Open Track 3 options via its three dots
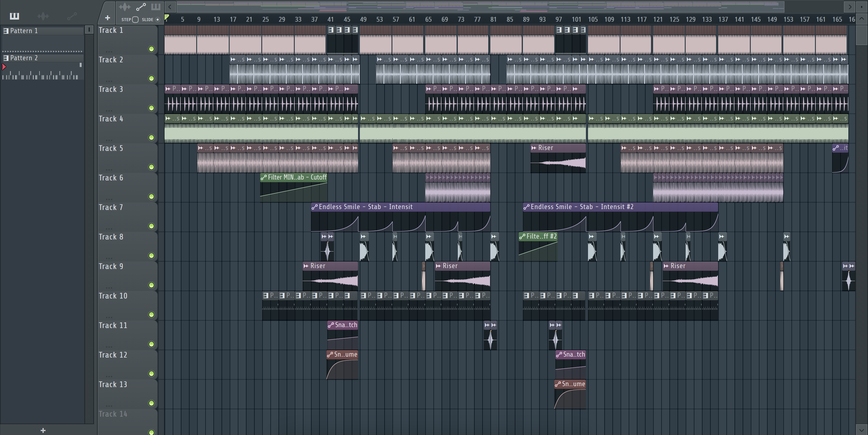 109,111
